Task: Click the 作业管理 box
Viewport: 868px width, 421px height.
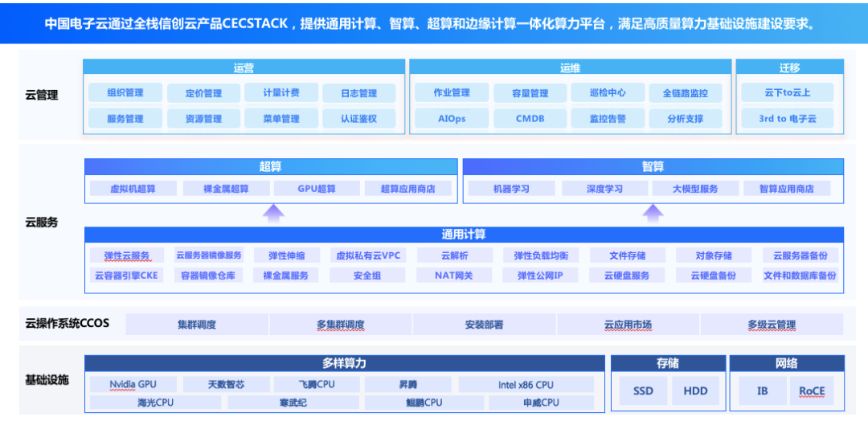Action: pos(452,93)
